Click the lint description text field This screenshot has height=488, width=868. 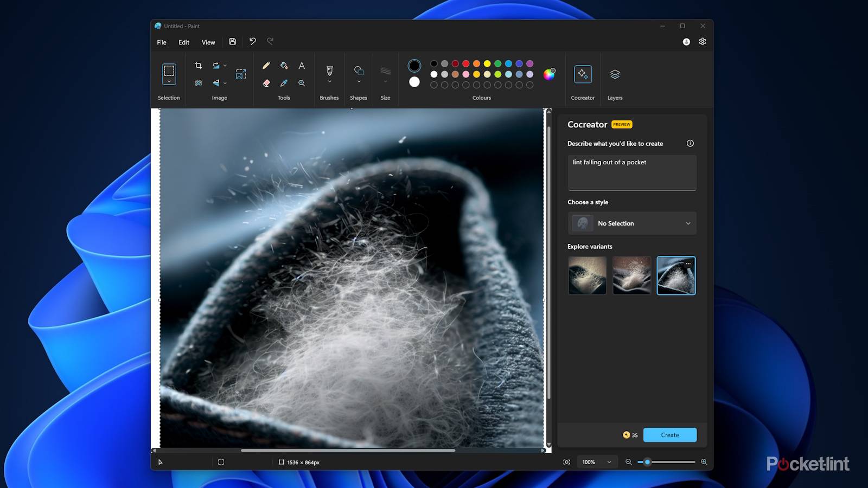[632, 172]
